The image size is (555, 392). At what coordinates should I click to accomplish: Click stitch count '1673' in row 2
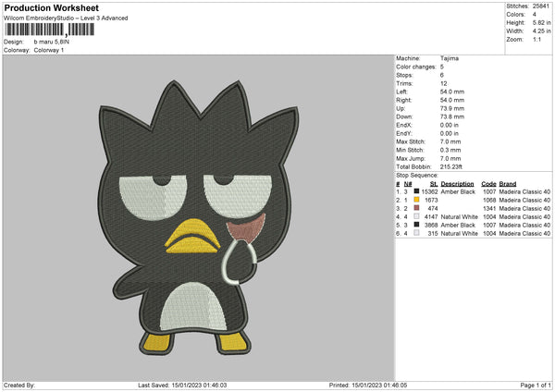[x=431, y=201]
